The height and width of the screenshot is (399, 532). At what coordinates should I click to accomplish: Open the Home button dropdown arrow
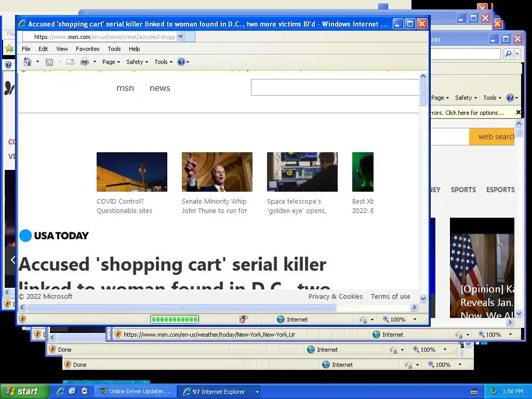[x=37, y=62]
